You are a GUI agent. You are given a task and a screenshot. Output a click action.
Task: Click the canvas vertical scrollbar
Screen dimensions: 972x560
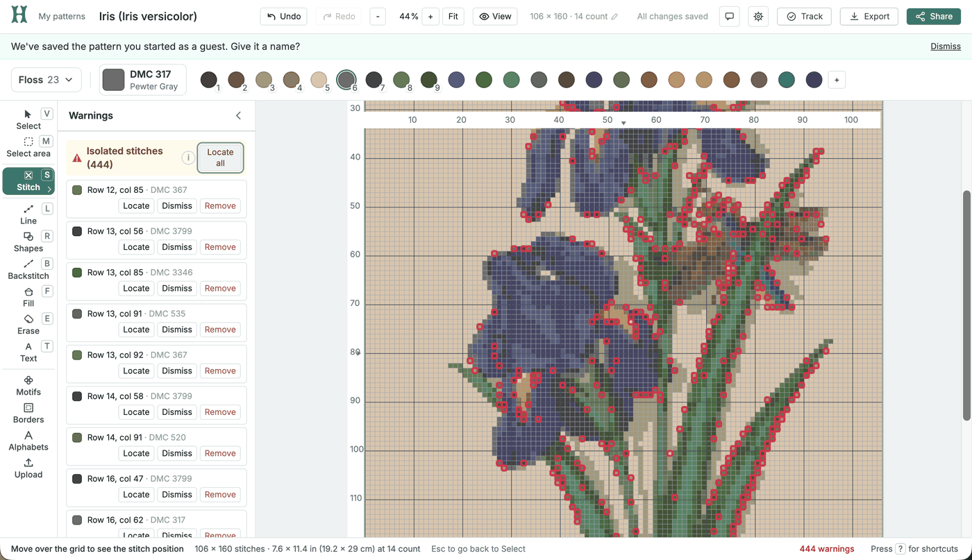coord(966,304)
